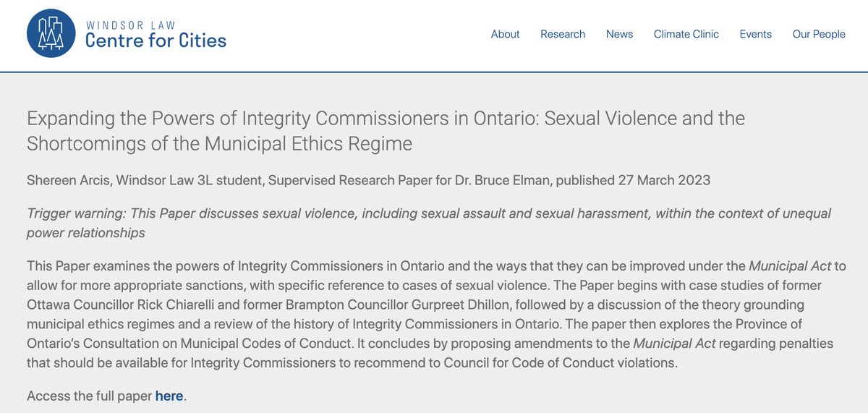868x413 pixels.
Task: Click the paper title heading
Action: coord(386,130)
